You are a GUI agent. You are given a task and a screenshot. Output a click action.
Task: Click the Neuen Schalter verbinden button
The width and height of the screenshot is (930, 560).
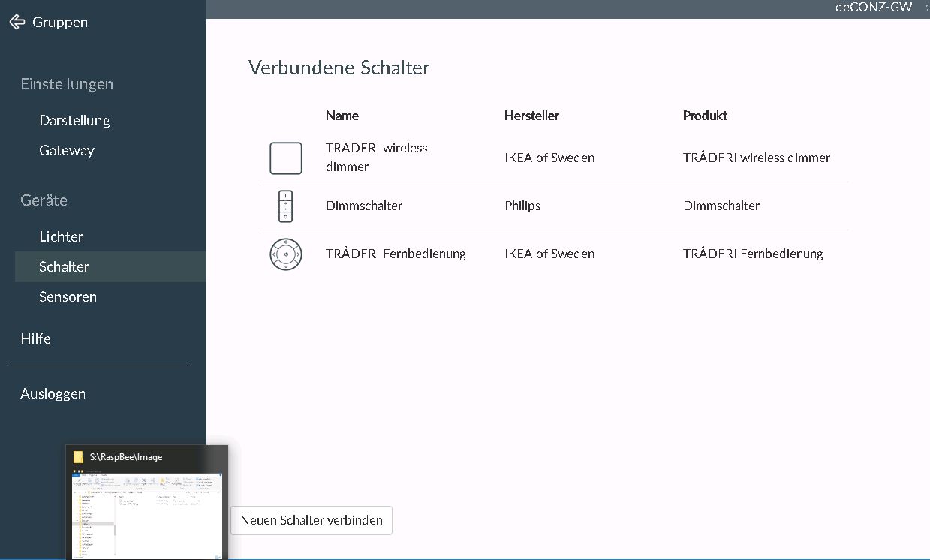[312, 520]
